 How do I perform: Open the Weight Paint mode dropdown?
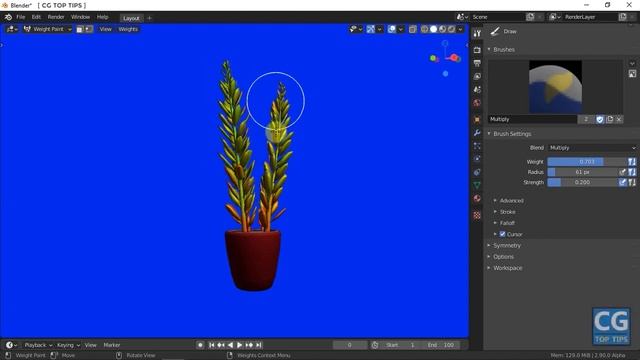pyautogui.click(x=48, y=29)
